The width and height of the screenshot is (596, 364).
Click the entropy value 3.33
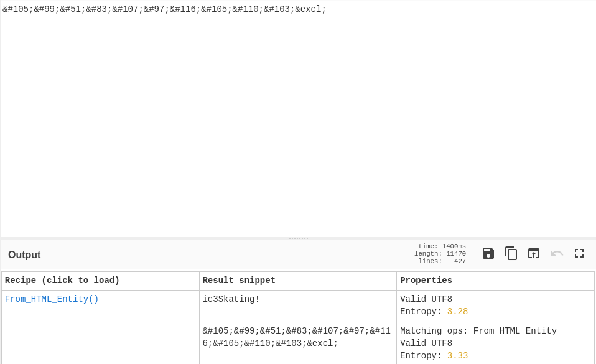(x=457, y=356)
